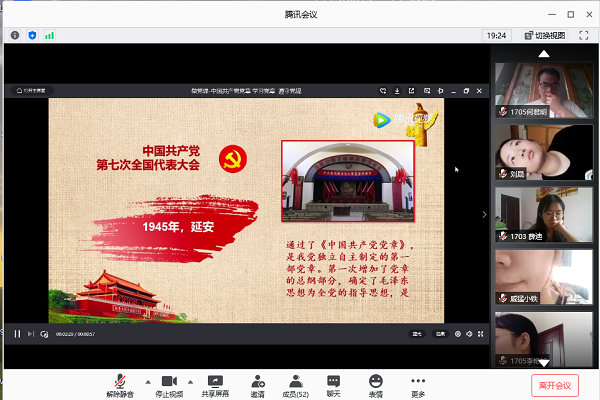
Task: Open Share Screen (共享屏幕)
Action: coord(214,383)
